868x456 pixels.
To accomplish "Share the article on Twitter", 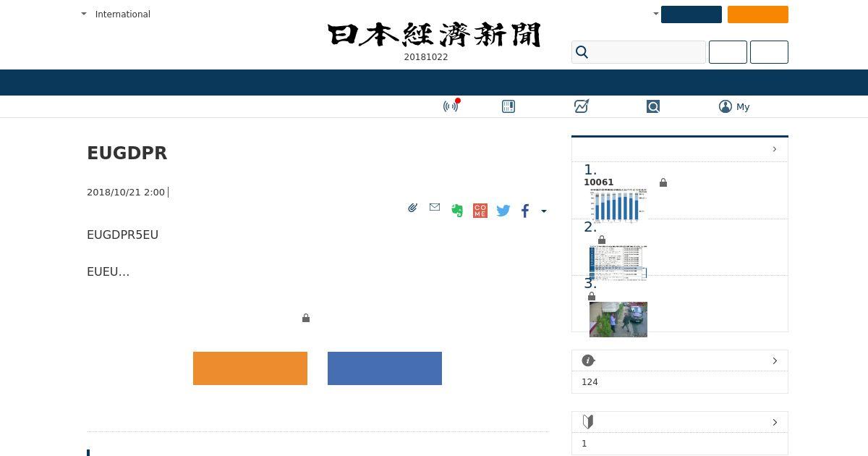I will (503, 211).
